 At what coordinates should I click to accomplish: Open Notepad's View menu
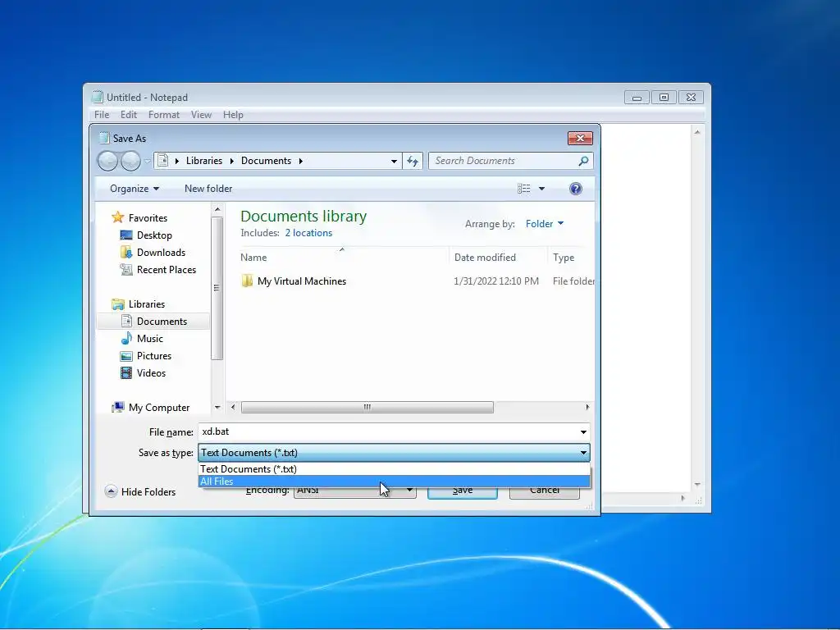click(202, 115)
